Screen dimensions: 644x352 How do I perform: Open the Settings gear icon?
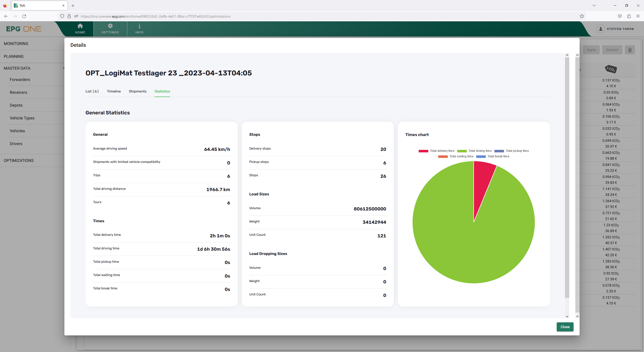[x=110, y=26]
